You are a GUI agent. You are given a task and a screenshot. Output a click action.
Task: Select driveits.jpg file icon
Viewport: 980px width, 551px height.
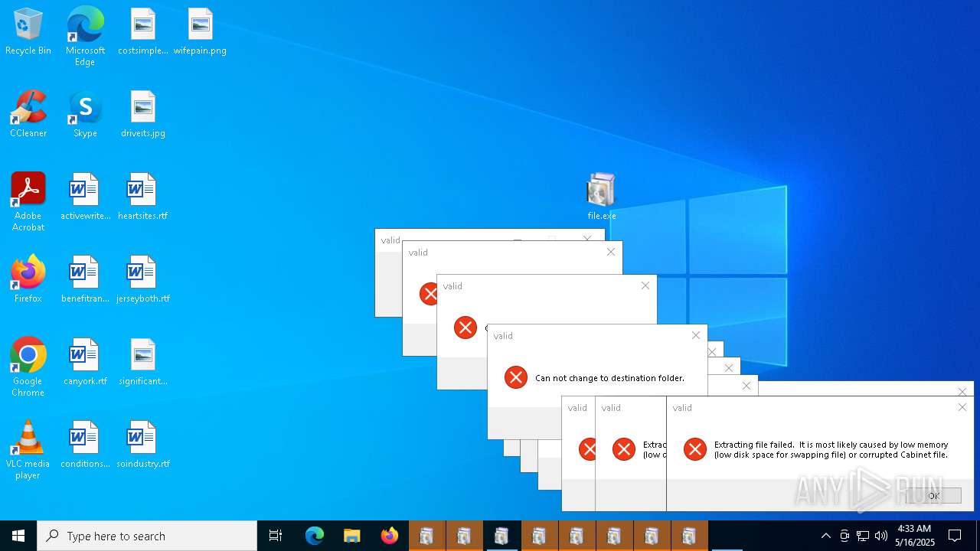tap(143, 115)
